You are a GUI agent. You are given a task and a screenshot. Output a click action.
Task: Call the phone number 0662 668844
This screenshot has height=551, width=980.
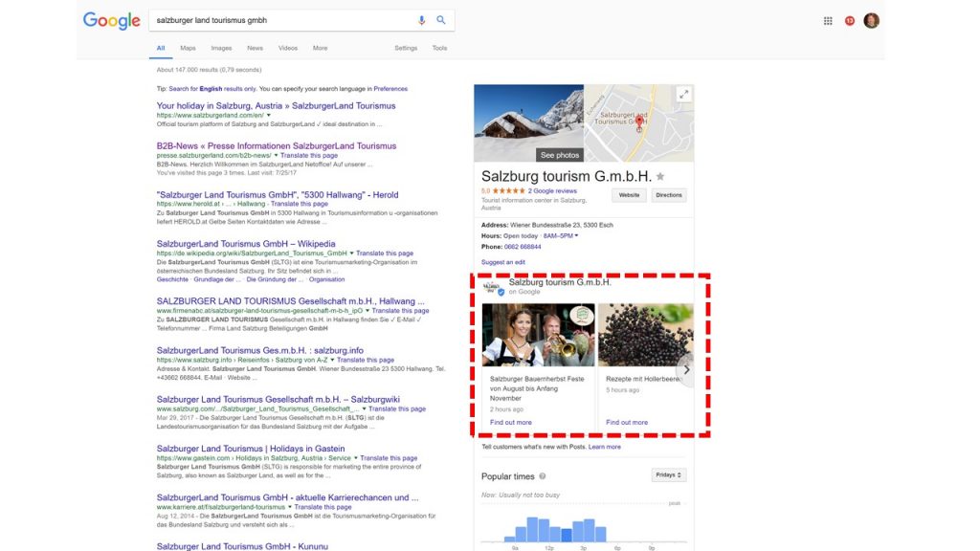[x=523, y=247]
